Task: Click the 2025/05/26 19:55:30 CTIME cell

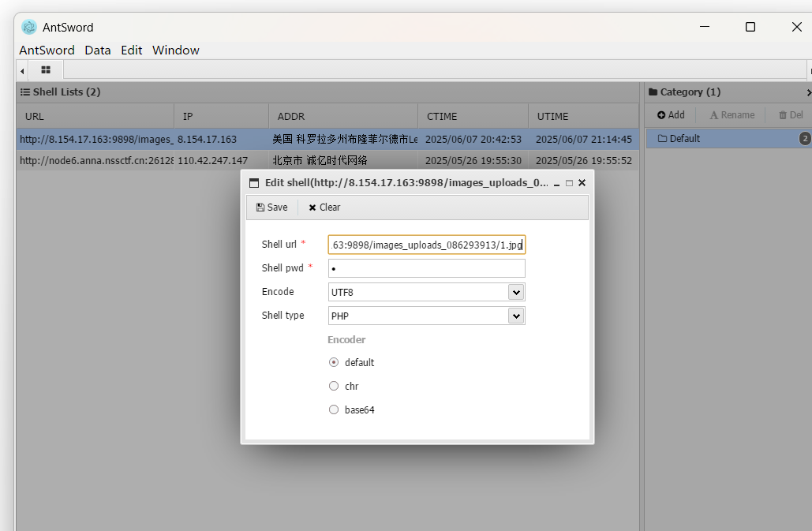Action: coord(473,160)
